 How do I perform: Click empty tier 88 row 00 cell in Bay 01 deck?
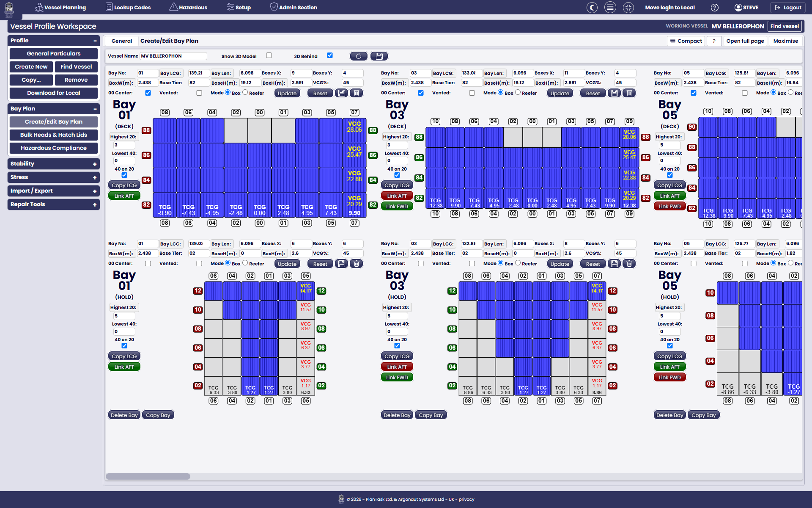pyautogui.click(x=260, y=130)
